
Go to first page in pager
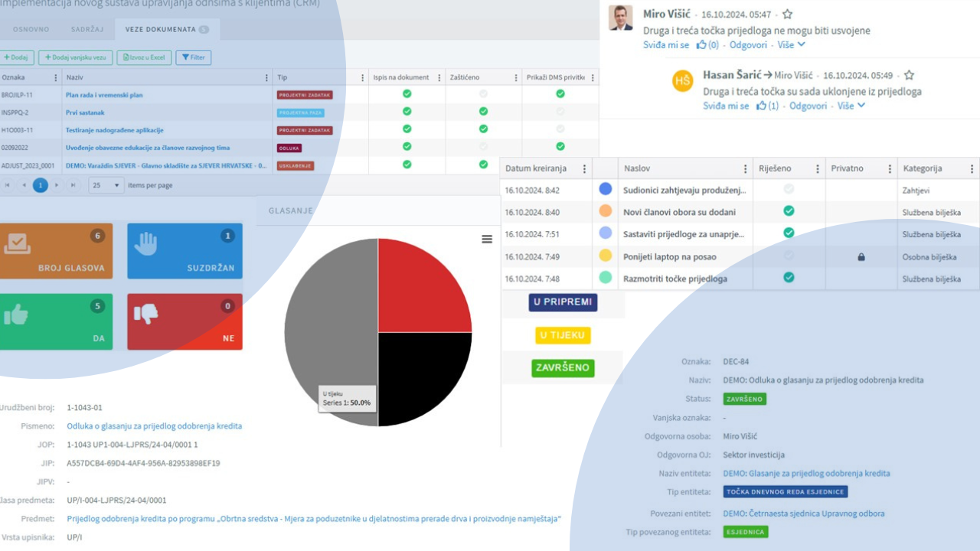pos(8,185)
